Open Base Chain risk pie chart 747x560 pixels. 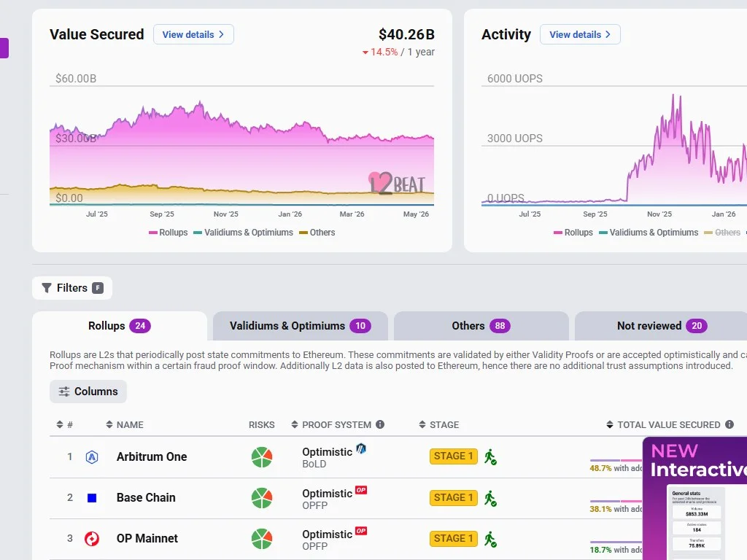pos(262,498)
